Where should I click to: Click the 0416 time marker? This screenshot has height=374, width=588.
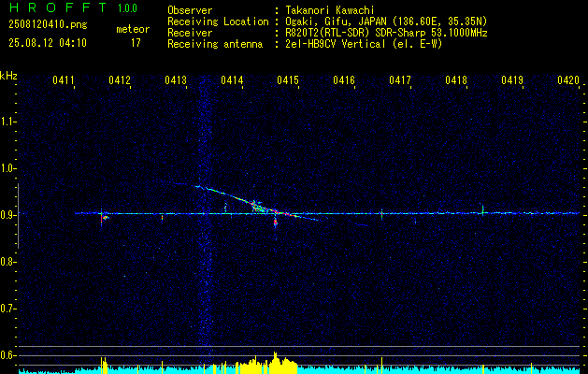(x=344, y=79)
